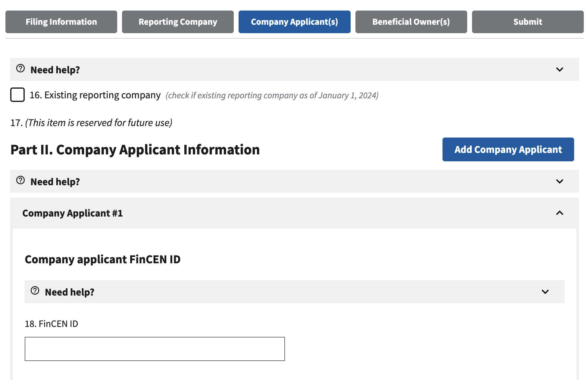Click into the 18. FinCEN ID field
This screenshot has height=380, width=588.
point(155,349)
